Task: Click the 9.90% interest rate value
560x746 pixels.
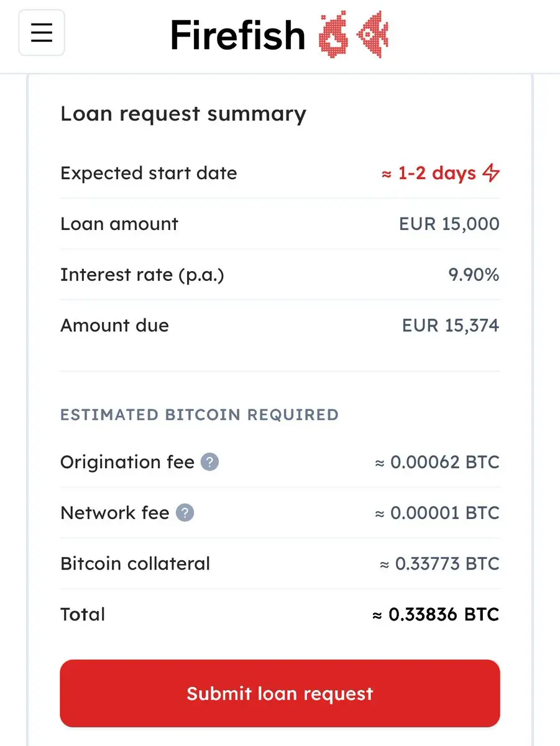Action: (474, 275)
